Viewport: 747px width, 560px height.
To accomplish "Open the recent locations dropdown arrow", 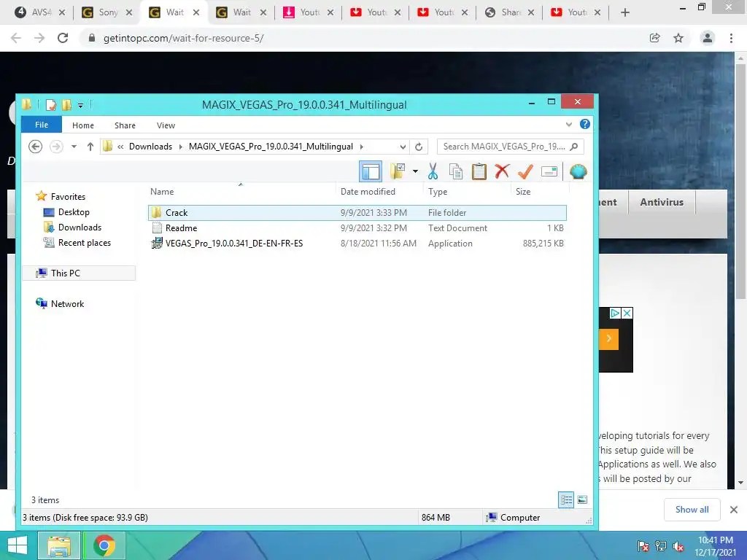I will point(74,147).
